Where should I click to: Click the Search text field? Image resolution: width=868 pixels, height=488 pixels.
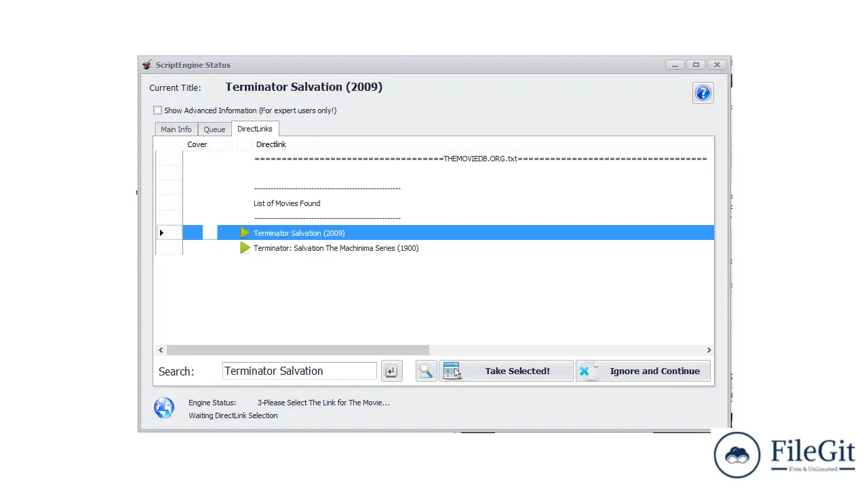[x=299, y=371]
